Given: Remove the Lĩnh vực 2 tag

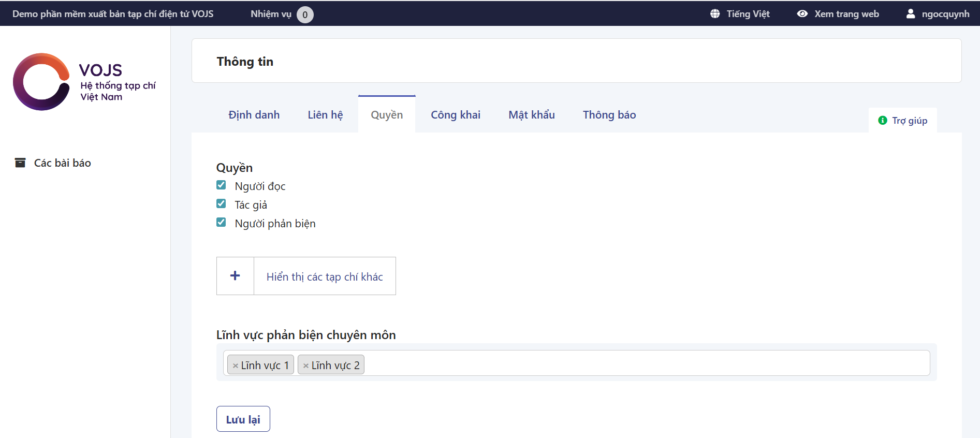Looking at the screenshot, I should (x=306, y=366).
